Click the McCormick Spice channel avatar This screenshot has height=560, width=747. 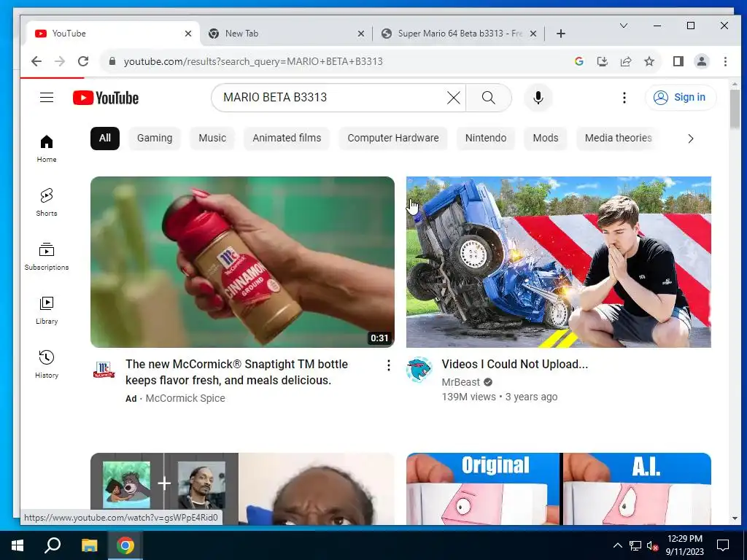[x=104, y=370]
